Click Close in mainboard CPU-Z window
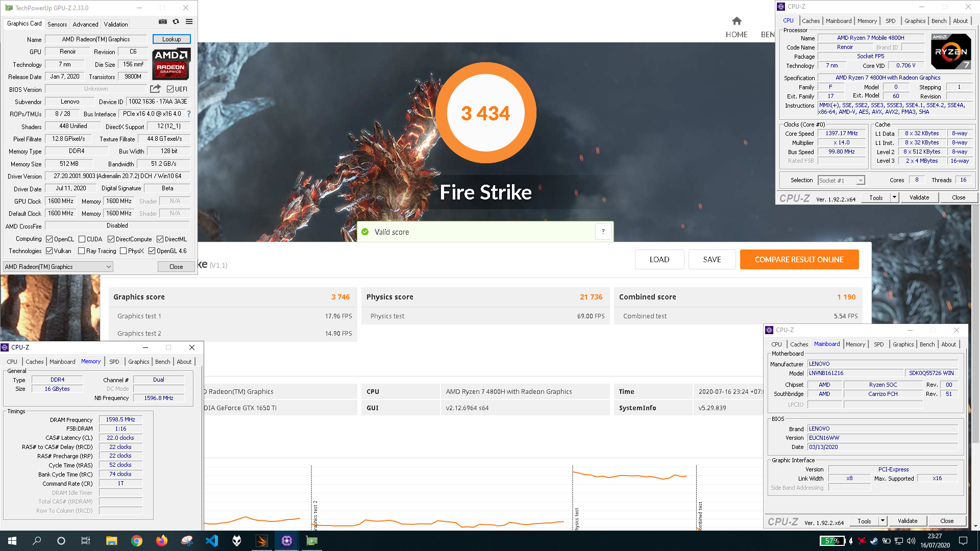The height and width of the screenshot is (551, 980). (x=947, y=521)
